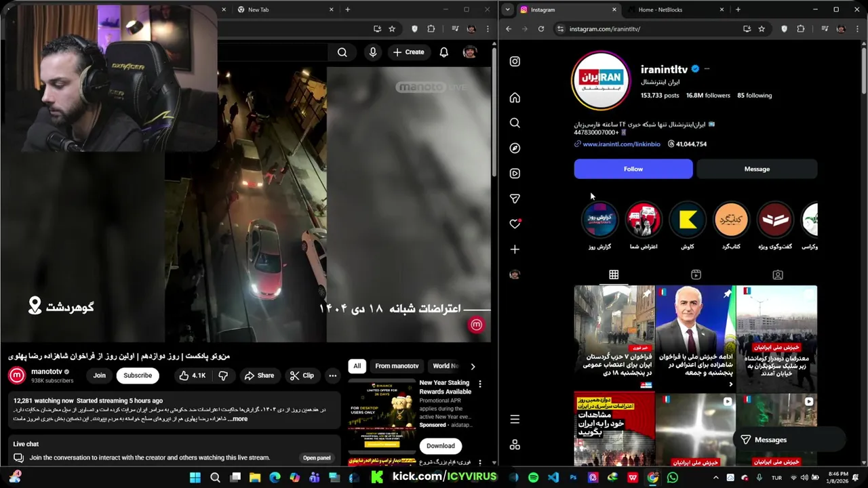Open Chrome three-dot menu in Instagram window
The height and width of the screenshot is (488, 868).
point(857,29)
